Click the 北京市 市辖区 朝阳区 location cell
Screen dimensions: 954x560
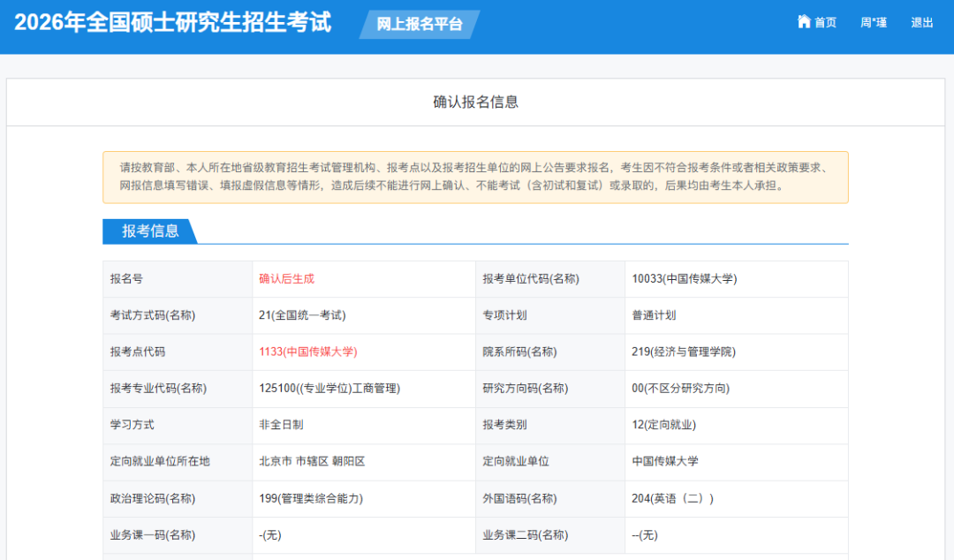point(310,461)
